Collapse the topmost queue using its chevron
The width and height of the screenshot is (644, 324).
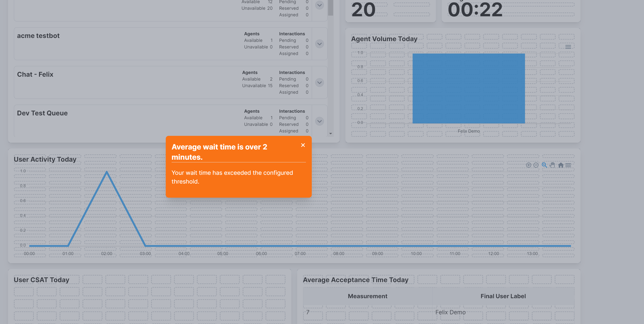319,5
